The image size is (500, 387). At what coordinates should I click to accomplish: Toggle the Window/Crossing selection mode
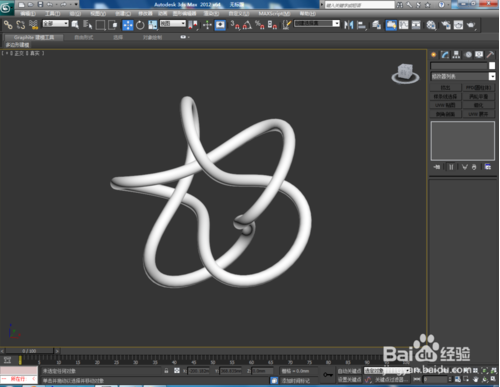point(113,25)
